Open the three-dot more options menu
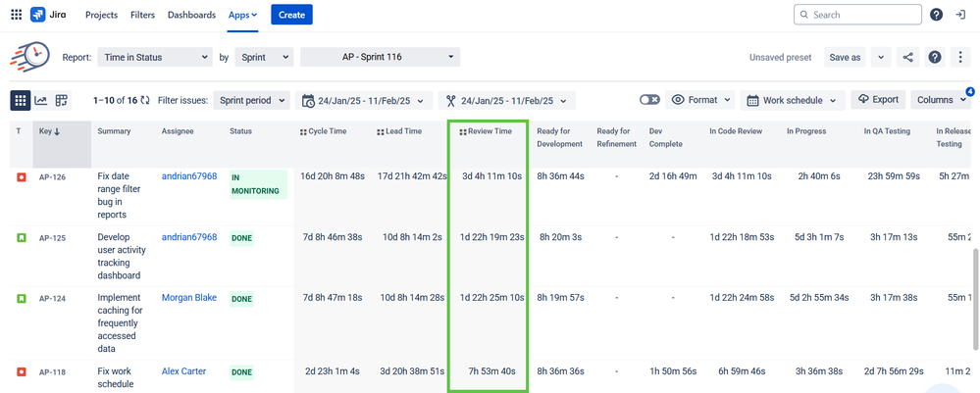 (x=960, y=57)
